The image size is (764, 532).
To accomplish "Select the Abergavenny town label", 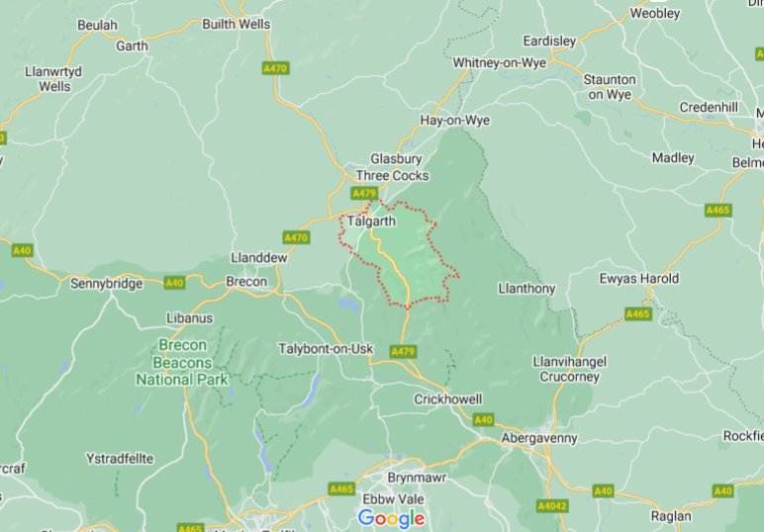I will (539, 438).
